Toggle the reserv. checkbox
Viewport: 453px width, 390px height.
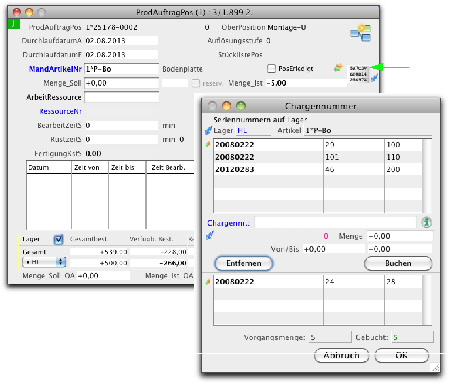click(196, 83)
